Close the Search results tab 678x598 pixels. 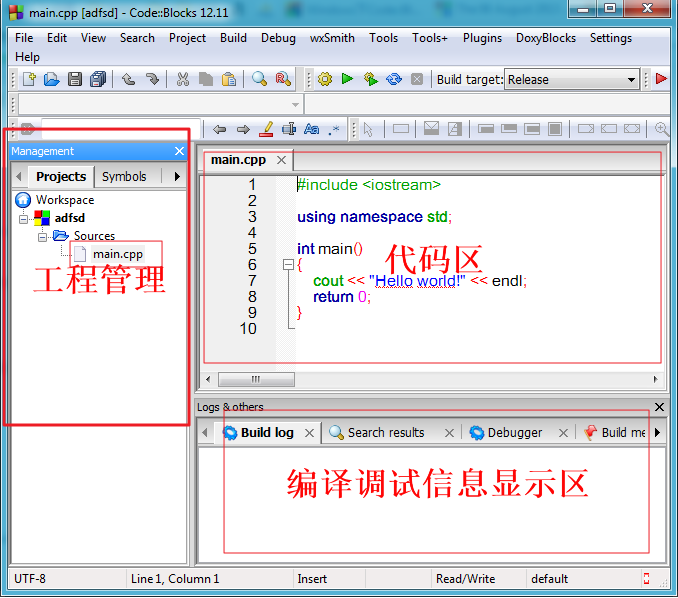coord(450,433)
